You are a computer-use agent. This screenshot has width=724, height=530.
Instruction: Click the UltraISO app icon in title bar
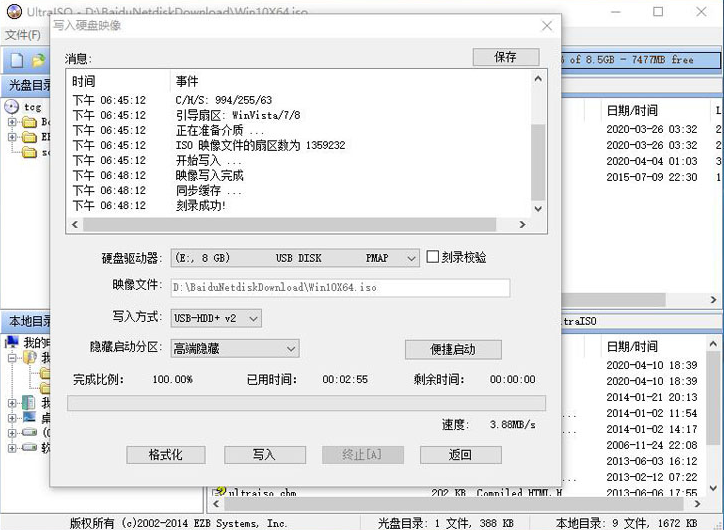pyautogui.click(x=12, y=12)
